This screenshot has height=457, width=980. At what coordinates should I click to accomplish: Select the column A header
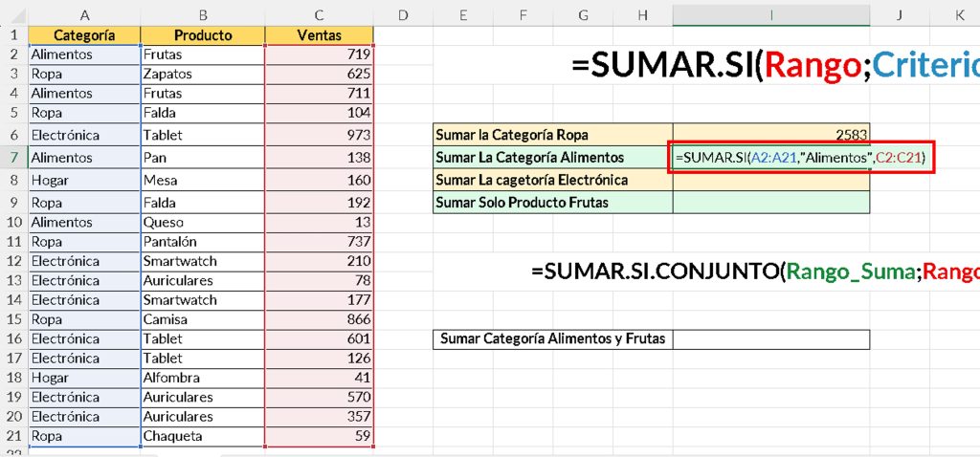tap(84, 15)
